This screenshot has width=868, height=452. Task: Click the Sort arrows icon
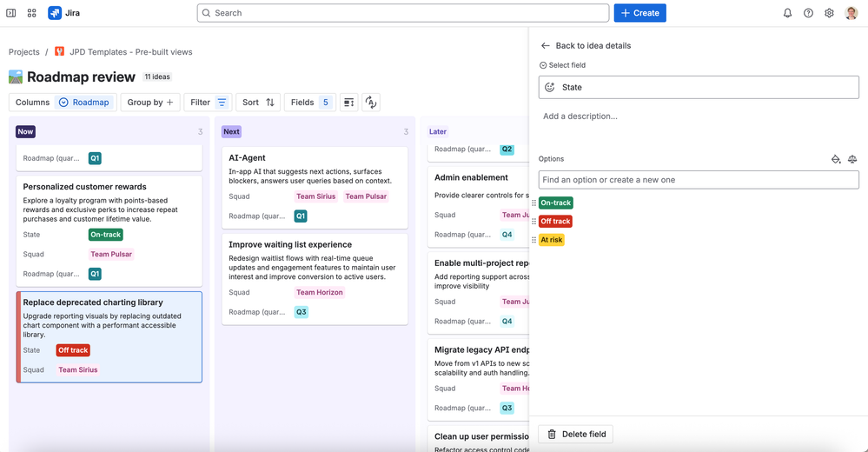[x=270, y=103]
